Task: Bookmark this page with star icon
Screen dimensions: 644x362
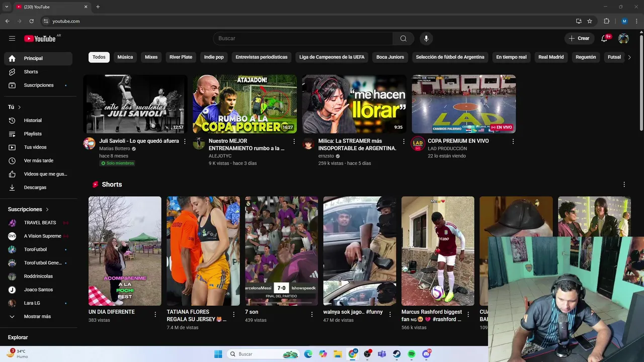Action: point(590,21)
